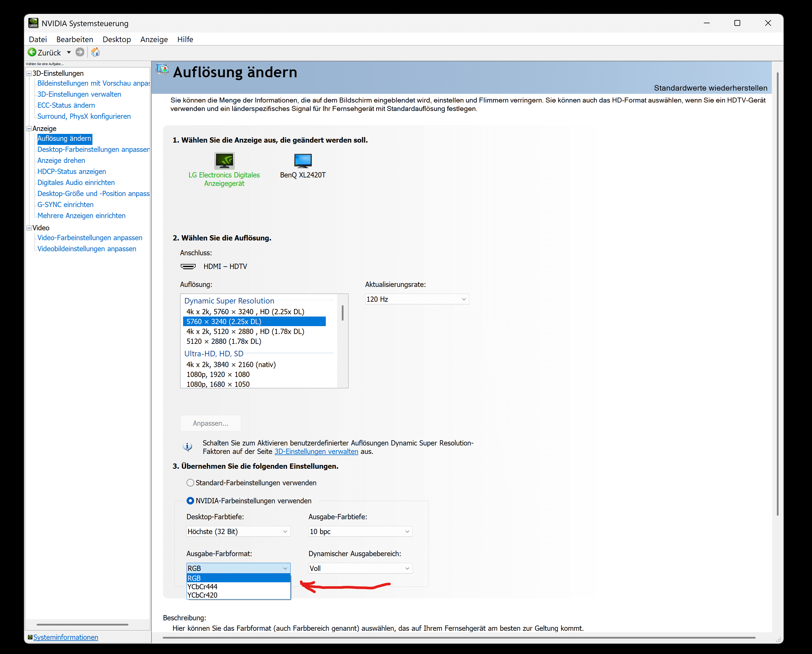The image size is (812, 654).
Task: Open Anzeige drehen
Action: (61, 161)
